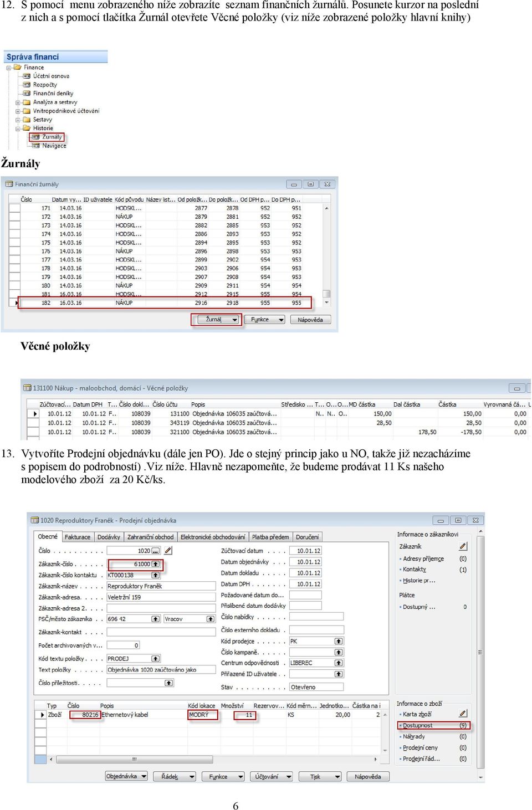
Task: Switch to the Zahraniční obchod tab
Action: pos(150,537)
